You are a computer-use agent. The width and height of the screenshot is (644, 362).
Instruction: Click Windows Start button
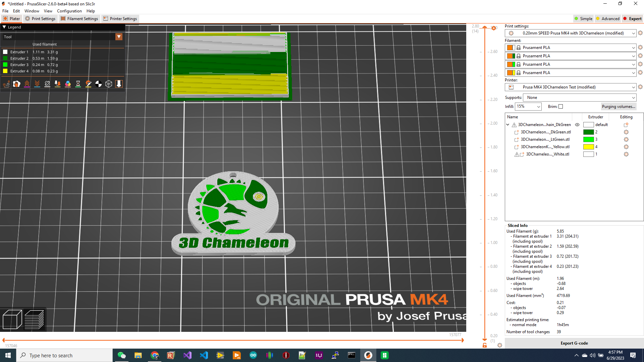pos(8,355)
